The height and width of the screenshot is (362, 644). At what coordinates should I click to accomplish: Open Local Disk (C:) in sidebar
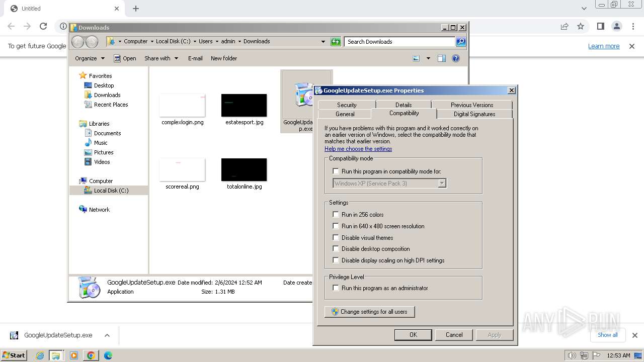(111, 191)
